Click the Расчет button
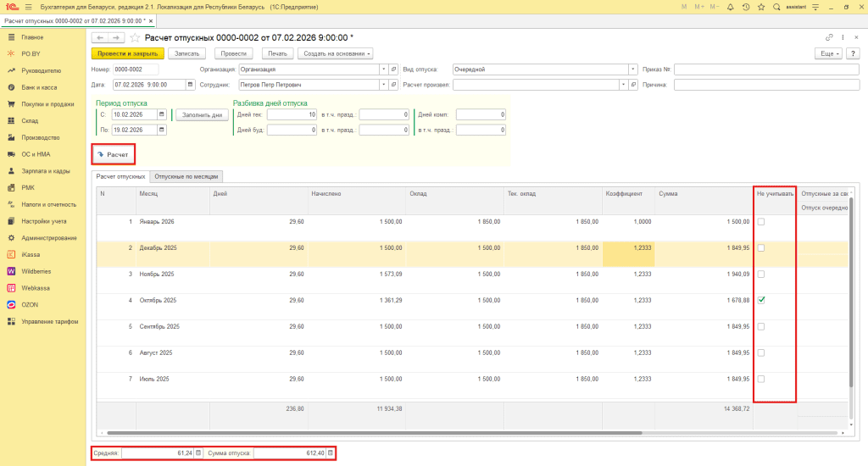Screen dimensions: 868x466 113,155
